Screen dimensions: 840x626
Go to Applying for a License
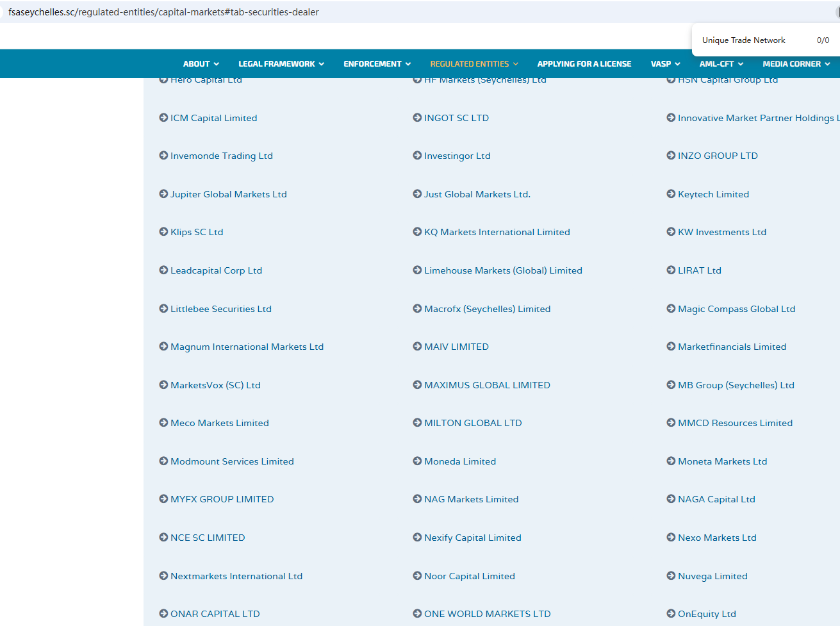(584, 64)
